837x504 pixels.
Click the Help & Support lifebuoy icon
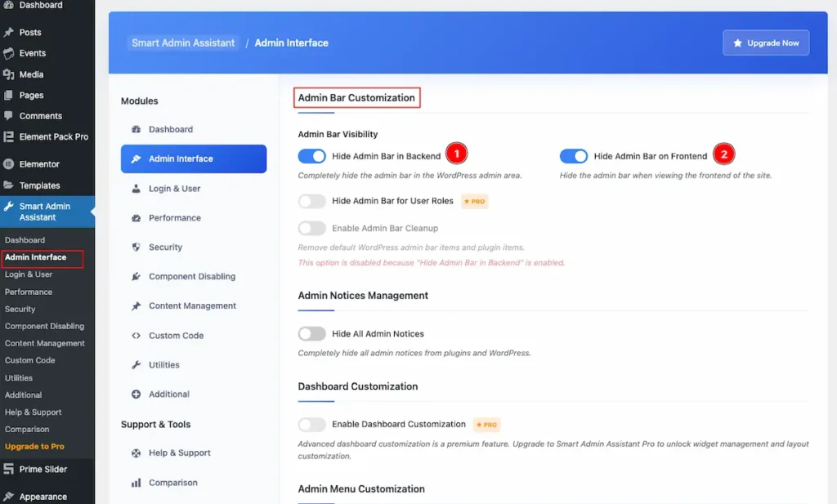(137, 453)
